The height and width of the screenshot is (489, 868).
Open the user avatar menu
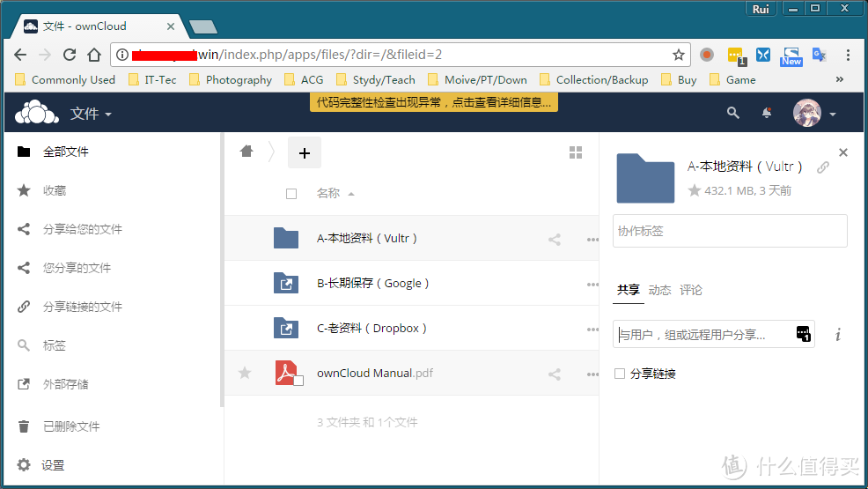(x=813, y=113)
